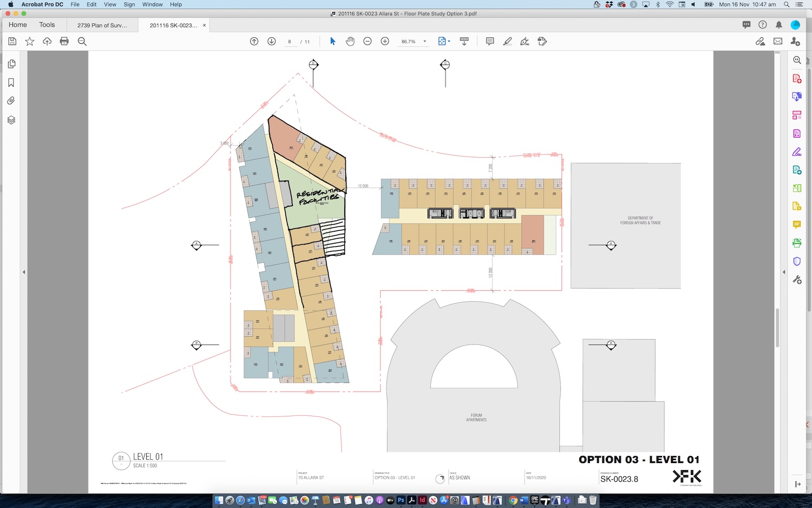Open the View menu
Viewport: 812px width, 508px height.
[x=110, y=4]
